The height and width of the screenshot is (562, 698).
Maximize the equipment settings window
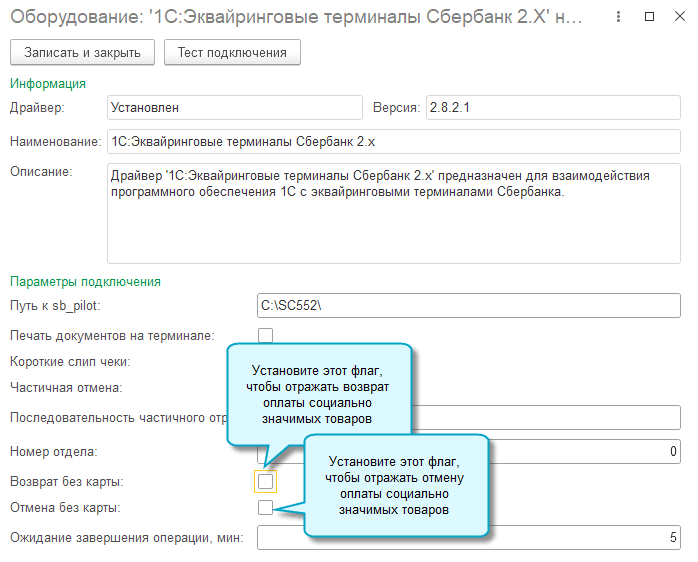649,17
